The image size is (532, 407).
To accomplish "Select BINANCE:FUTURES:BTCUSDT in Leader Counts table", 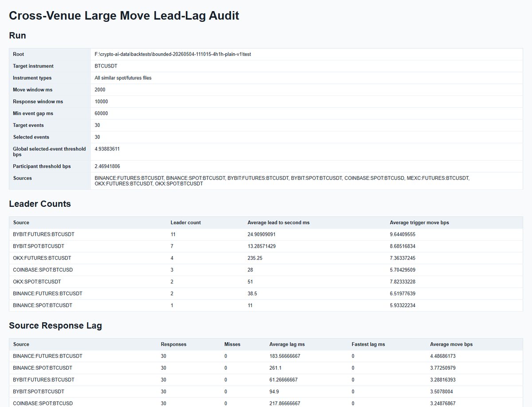I will [48, 293].
